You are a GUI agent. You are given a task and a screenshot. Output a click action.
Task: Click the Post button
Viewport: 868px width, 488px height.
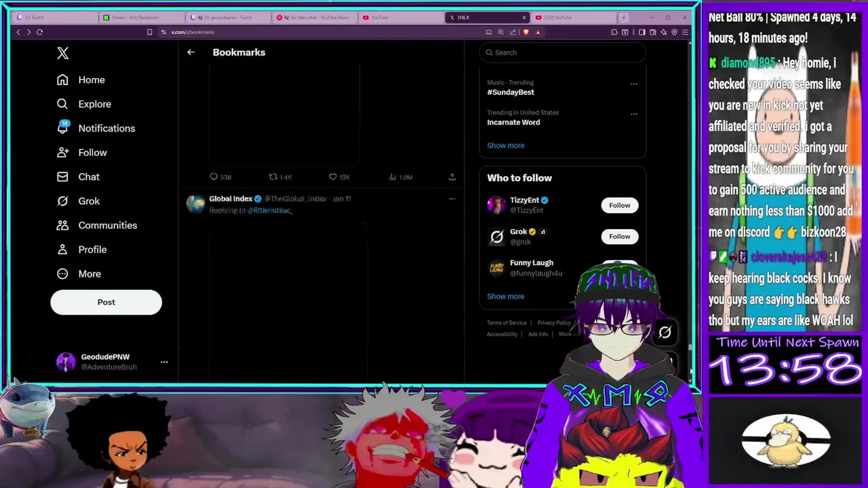(106, 302)
